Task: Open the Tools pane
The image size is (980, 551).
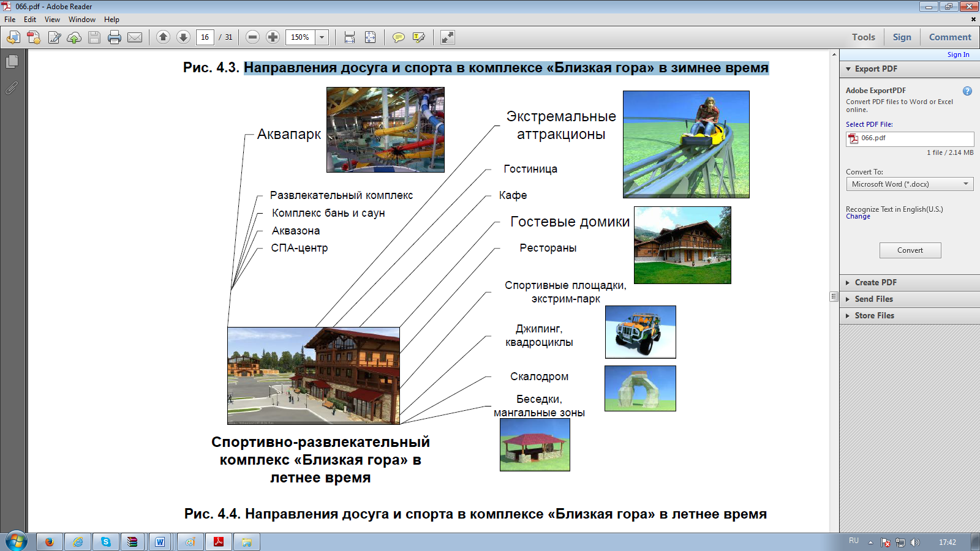Action: [x=864, y=37]
